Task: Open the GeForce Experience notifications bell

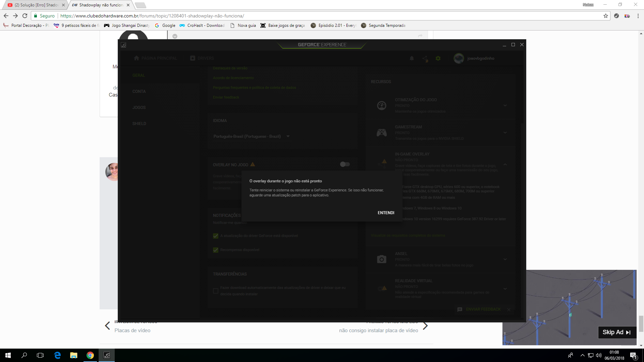Action: pyautogui.click(x=412, y=58)
